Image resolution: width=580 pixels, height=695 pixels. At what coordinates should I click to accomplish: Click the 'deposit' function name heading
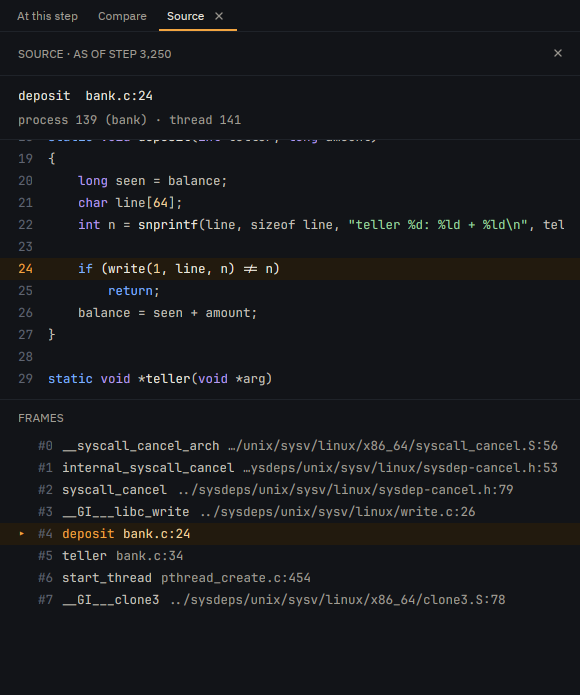pyautogui.click(x=44, y=96)
